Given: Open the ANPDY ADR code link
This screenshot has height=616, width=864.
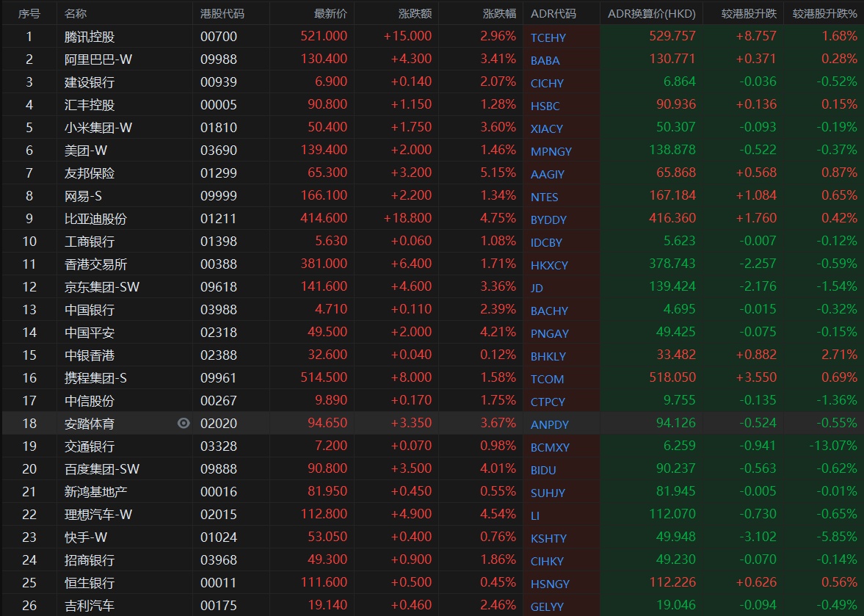Looking at the screenshot, I should click(x=549, y=424).
